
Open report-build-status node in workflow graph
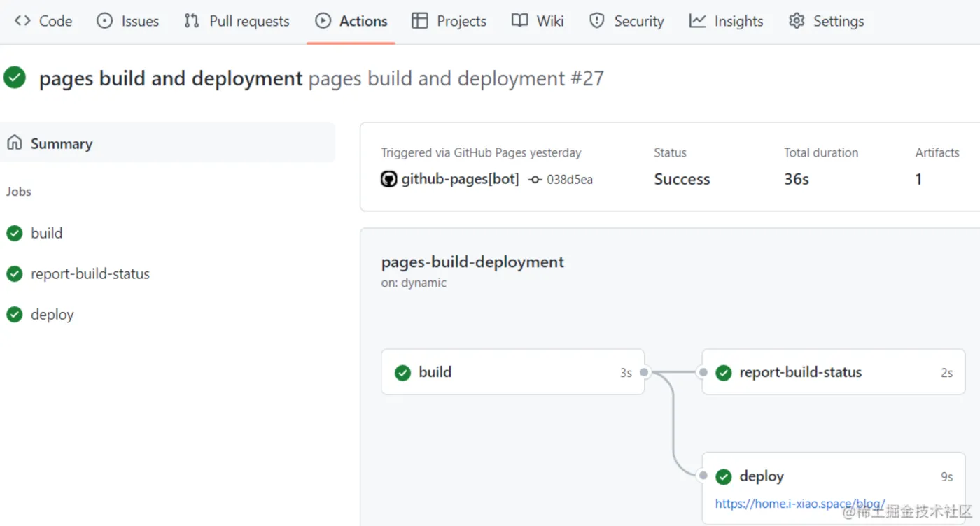click(x=833, y=372)
